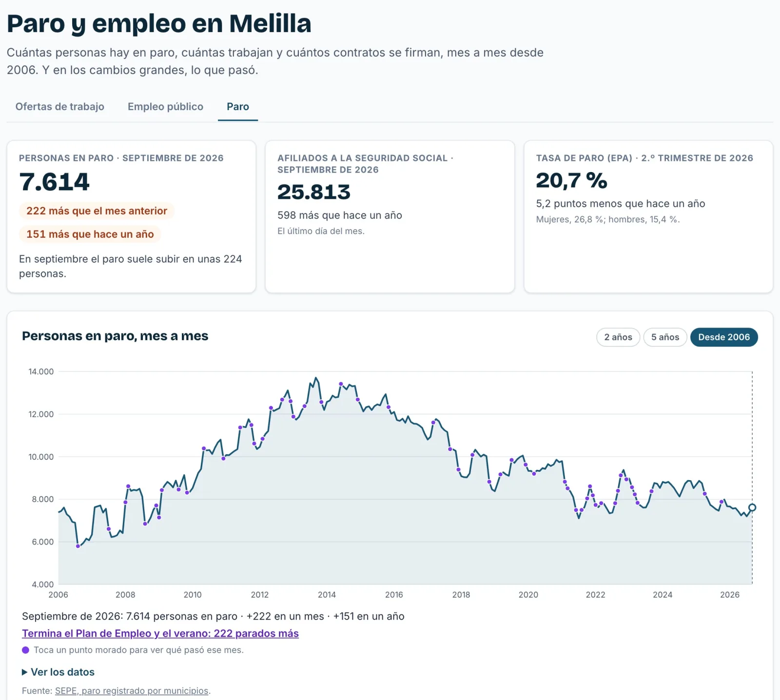Click the text 5,2 puntos menos que hace un año
This screenshot has height=700, width=780.
point(621,204)
